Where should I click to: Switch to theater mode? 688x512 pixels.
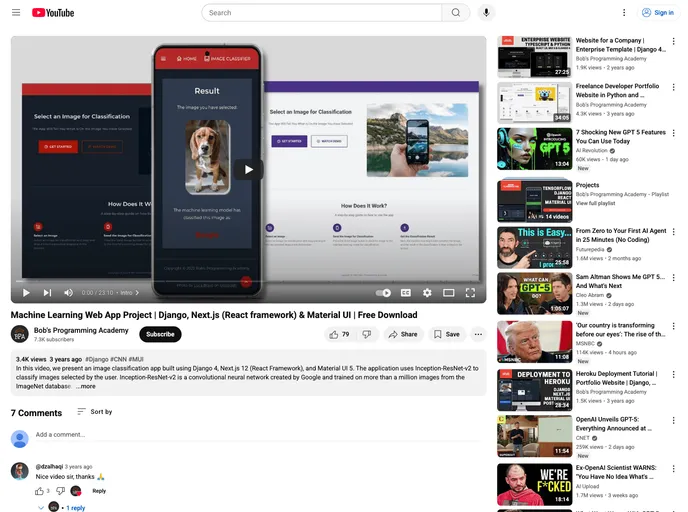(448, 293)
